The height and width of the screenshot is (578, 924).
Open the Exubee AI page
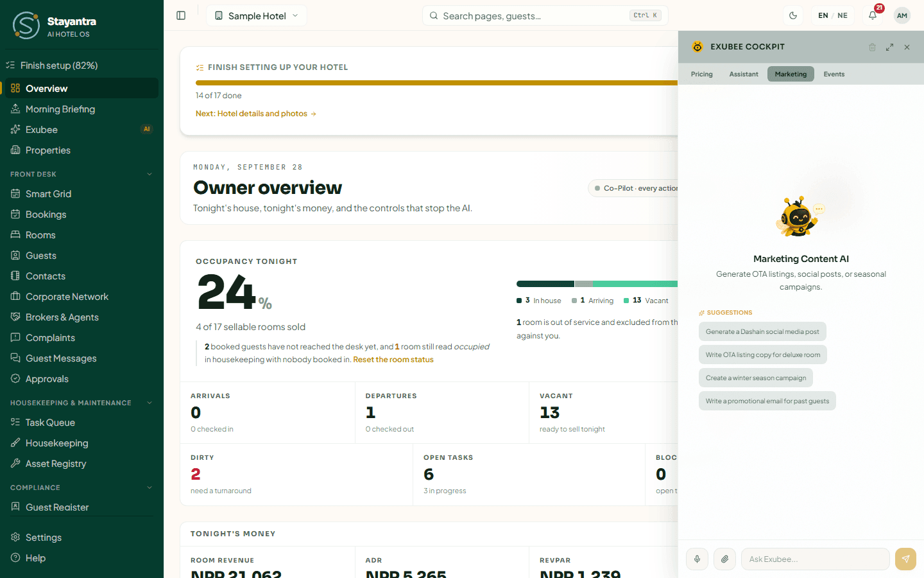click(81, 130)
